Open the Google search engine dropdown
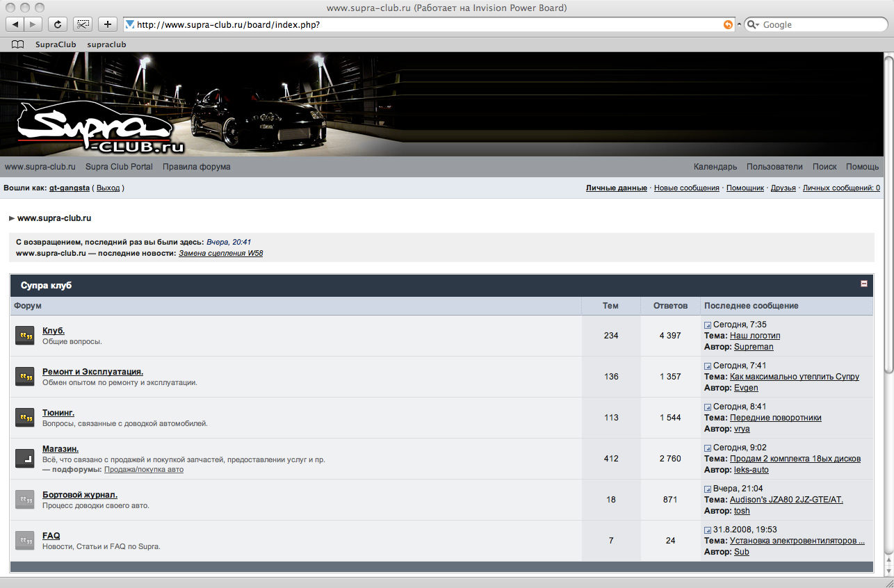The image size is (894, 588). click(x=754, y=24)
